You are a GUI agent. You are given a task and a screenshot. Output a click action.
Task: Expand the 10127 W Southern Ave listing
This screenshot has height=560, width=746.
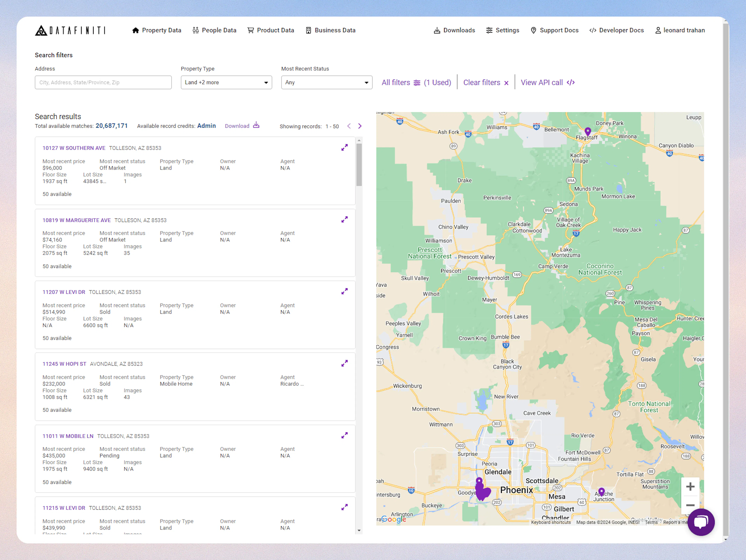344,147
